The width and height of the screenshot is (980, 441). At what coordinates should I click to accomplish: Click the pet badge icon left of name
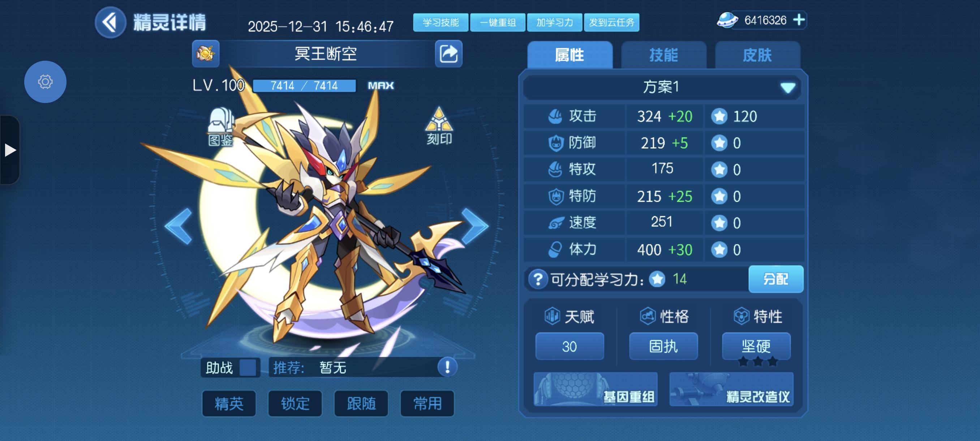point(206,53)
